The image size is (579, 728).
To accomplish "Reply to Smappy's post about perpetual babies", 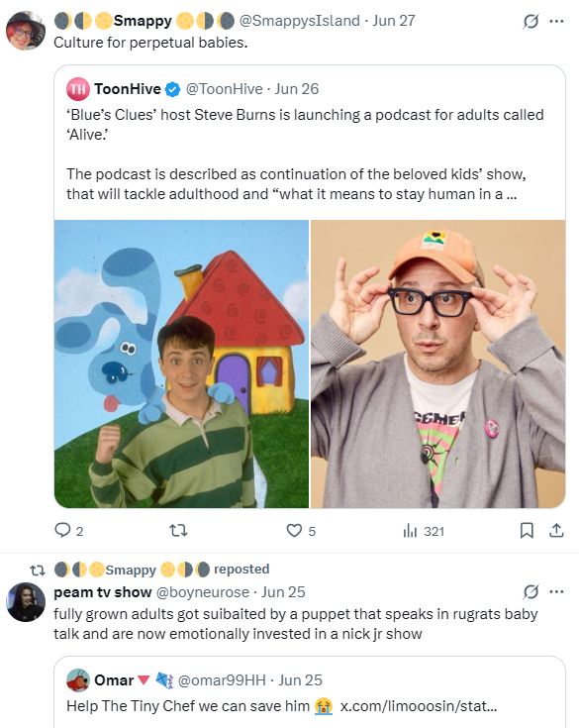I will point(68,530).
